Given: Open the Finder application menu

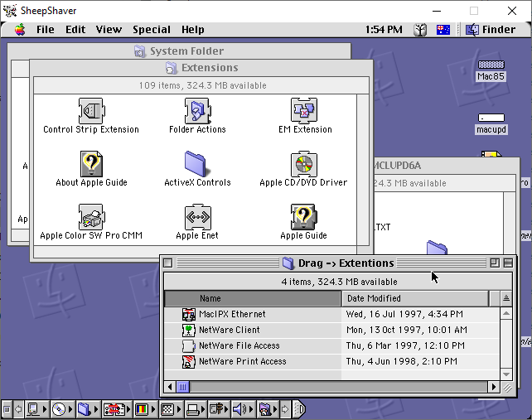Looking at the screenshot, I should pos(491,30).
